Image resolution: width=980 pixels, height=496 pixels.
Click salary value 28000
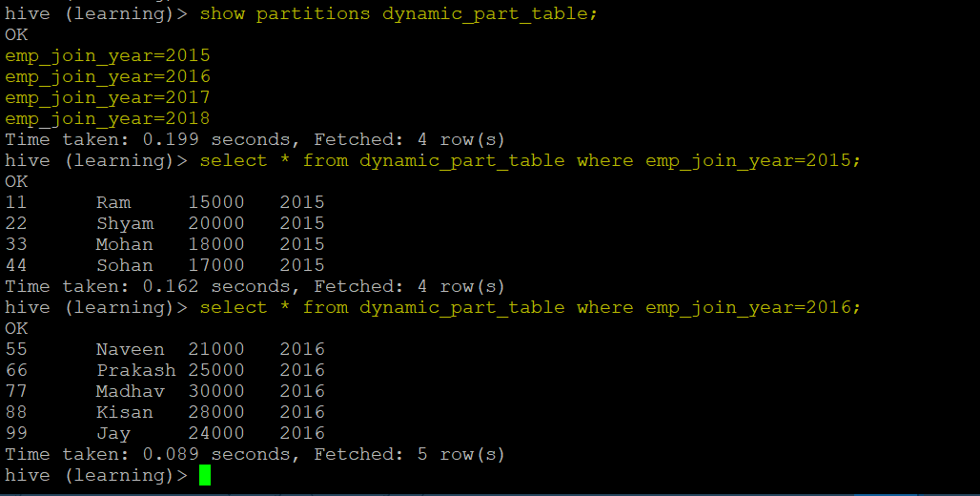coord(216,413)
